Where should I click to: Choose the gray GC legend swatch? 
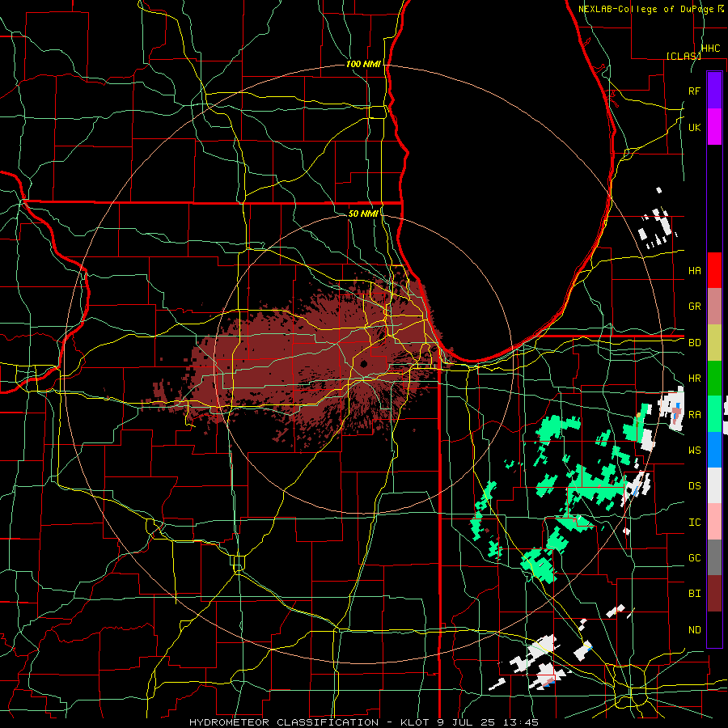(714, 557)
